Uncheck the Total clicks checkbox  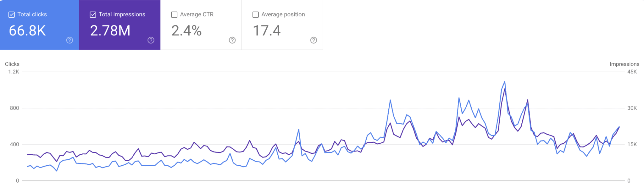(12, 14)
